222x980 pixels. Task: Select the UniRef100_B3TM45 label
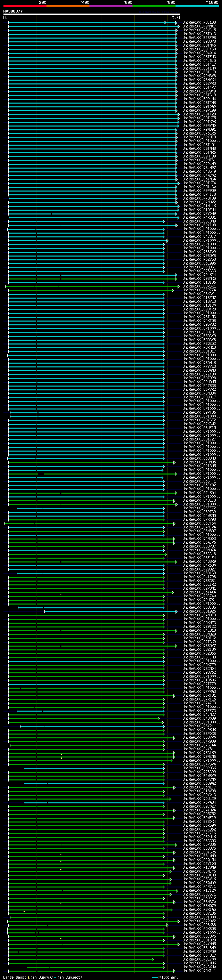(x=199, y=45)
